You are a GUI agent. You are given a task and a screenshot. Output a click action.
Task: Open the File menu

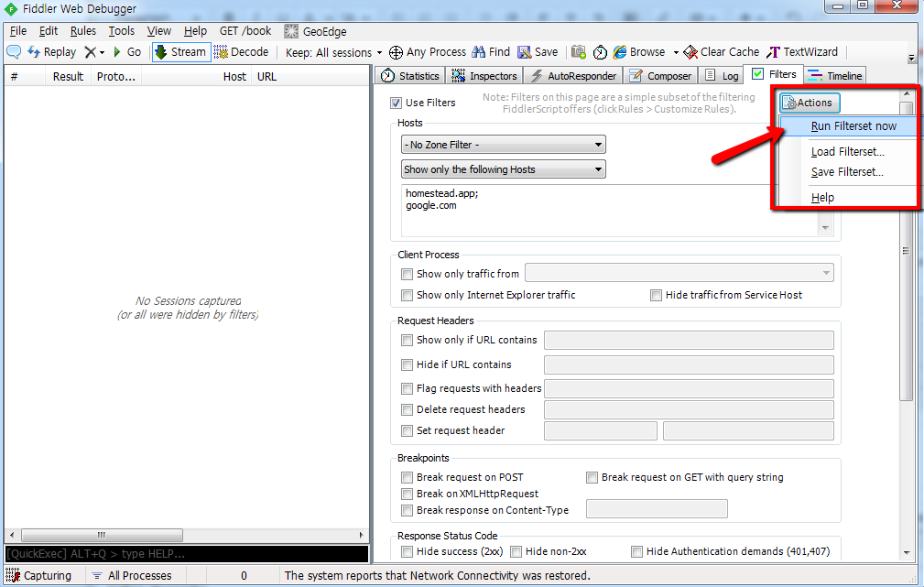tap(18, 31)
